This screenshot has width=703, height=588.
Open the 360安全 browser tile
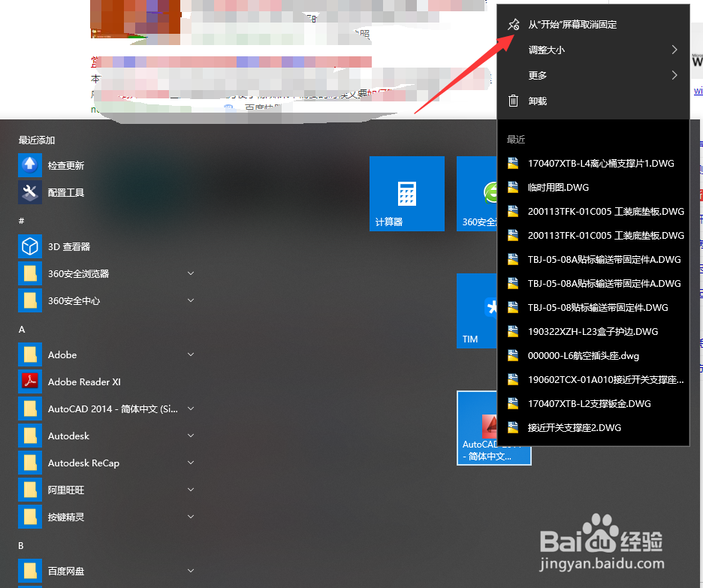(x=477, y=194)
